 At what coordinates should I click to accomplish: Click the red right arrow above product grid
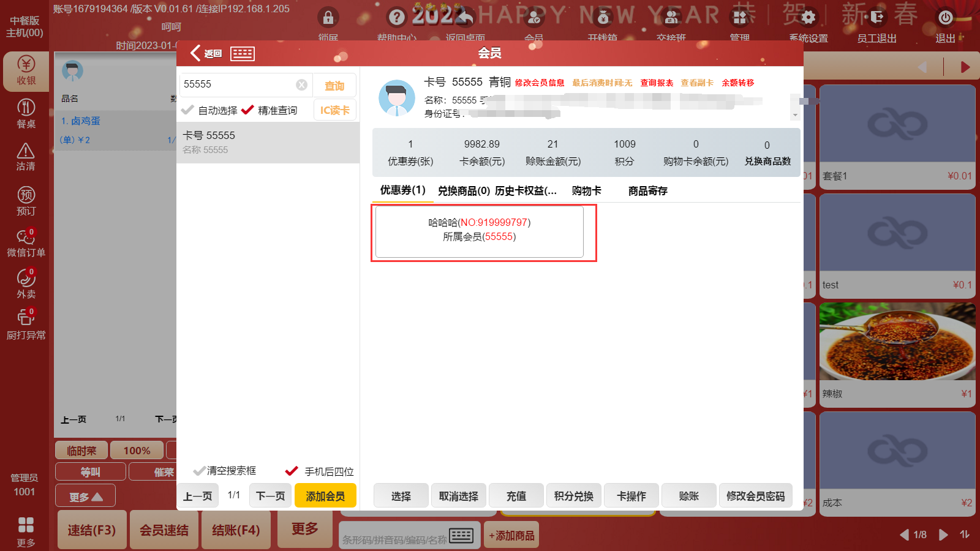pos(965,67)
